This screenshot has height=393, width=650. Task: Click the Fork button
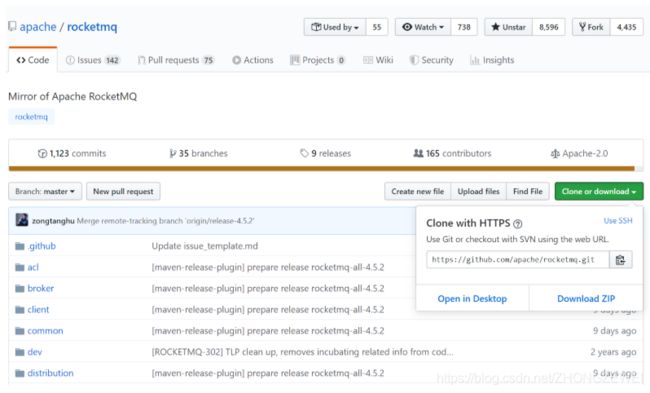591,27
